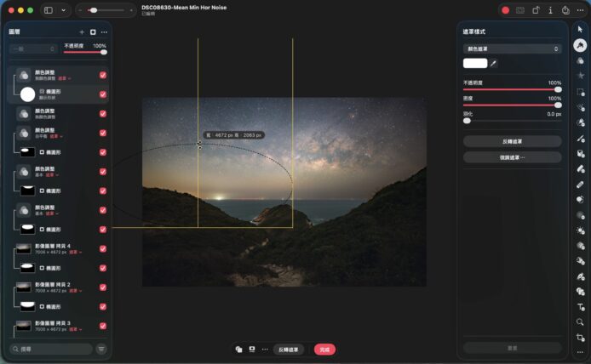This screenshot has width=591, height=364.
Task: Open the title bar ellipsis more menu
Action: [x=581, y=10]
